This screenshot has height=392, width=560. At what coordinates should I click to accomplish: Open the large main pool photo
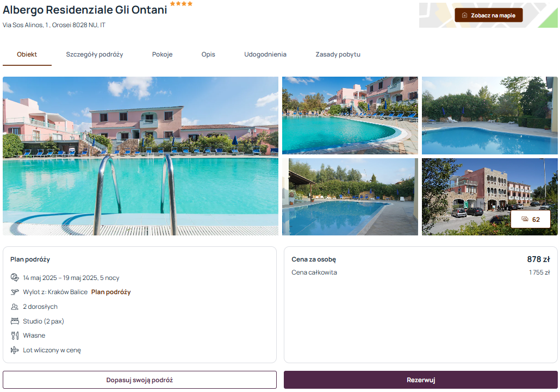point(140,156)
